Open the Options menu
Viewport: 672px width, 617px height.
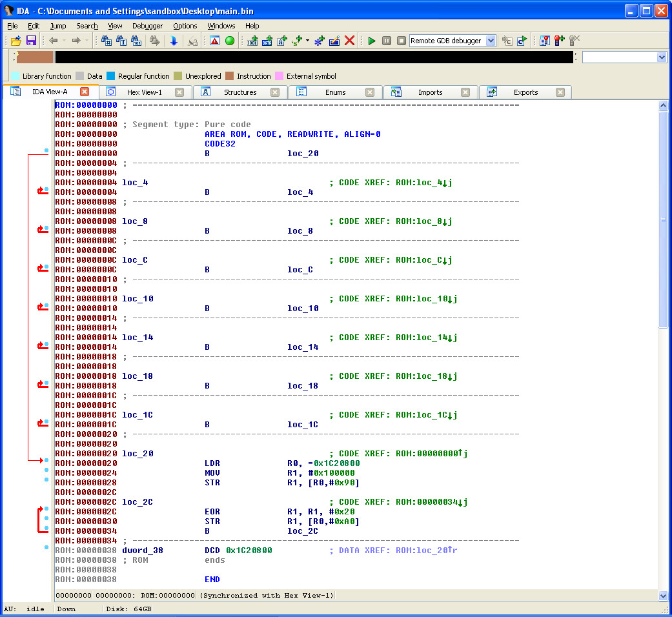[x=185, y=26]
